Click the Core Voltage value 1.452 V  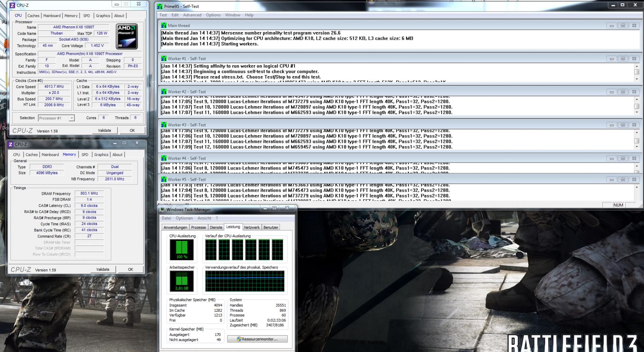click(97, 45)
